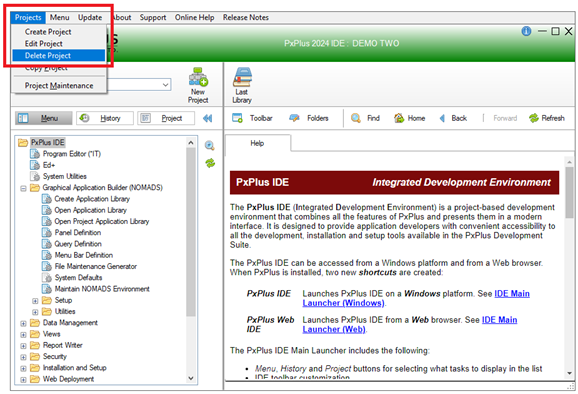Select System Utilities in the tree
The image size is (578, 394).
coord(65,177)
